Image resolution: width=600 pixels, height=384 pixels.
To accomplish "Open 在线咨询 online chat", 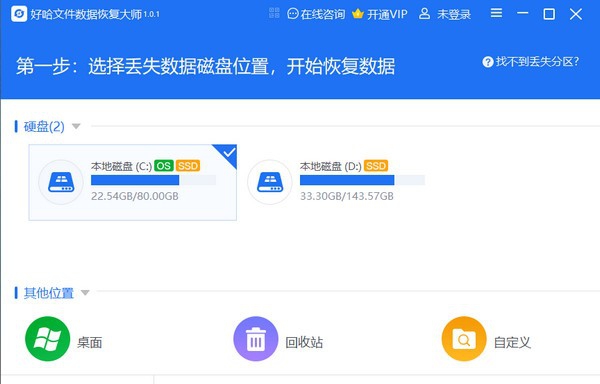I will tap(316, 15).
